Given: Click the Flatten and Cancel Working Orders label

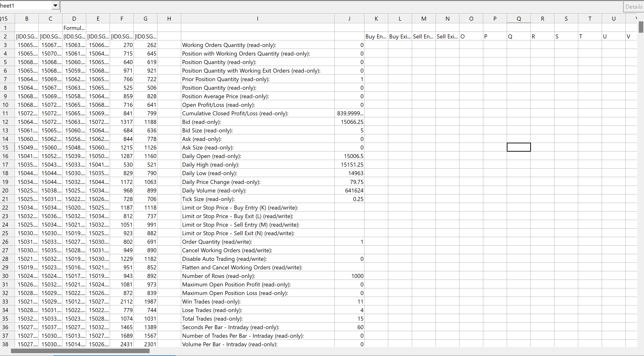Looking at the screenshot, I should (x=242, y=267).
